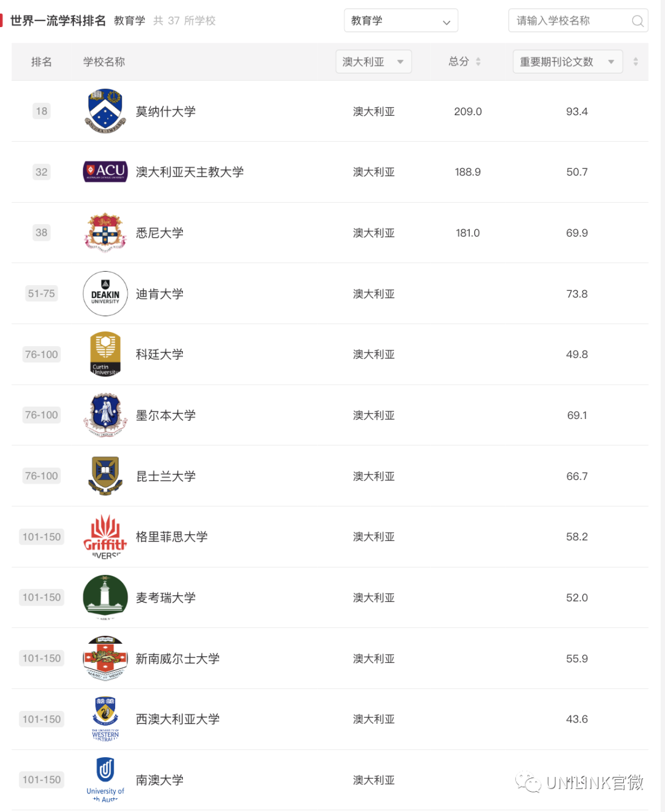665x812 pixels.
Task: Click the Deakin University round logo
Action: click(x=105, y=294)
